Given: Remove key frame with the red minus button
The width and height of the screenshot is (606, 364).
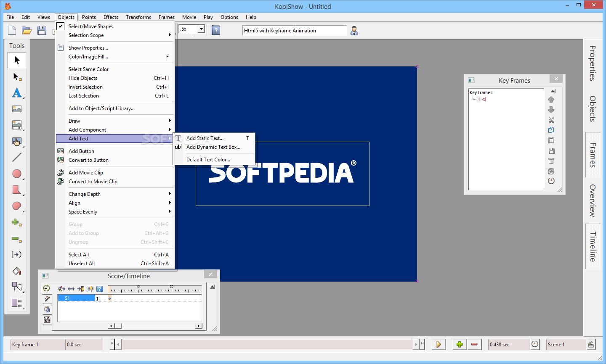Looking at the screenshot, I should [474, 344].
